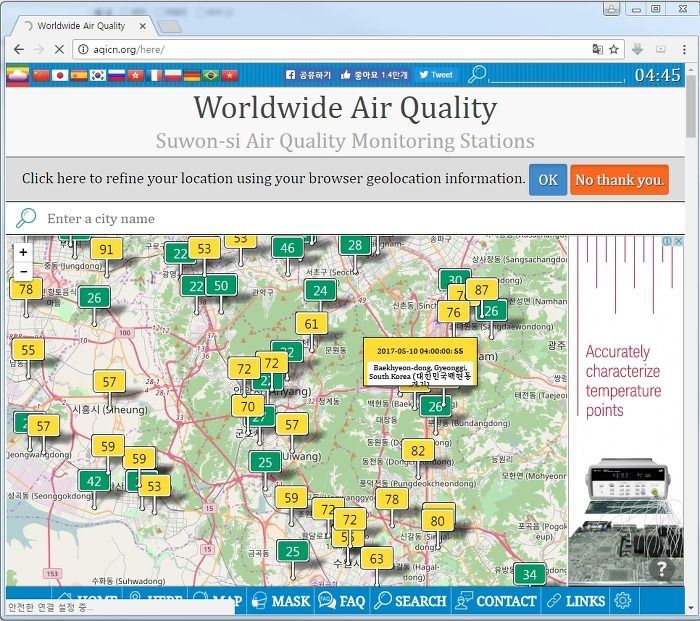
Task: Open the FAQ menu item
Action: pyautogui.click(x=342, y=601)
